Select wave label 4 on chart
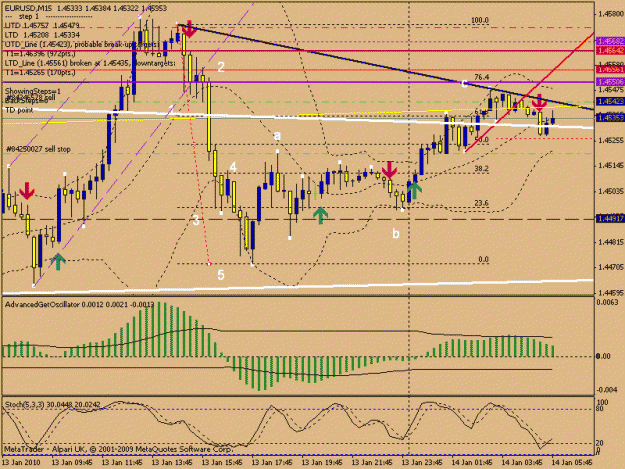 click(233, 167)
